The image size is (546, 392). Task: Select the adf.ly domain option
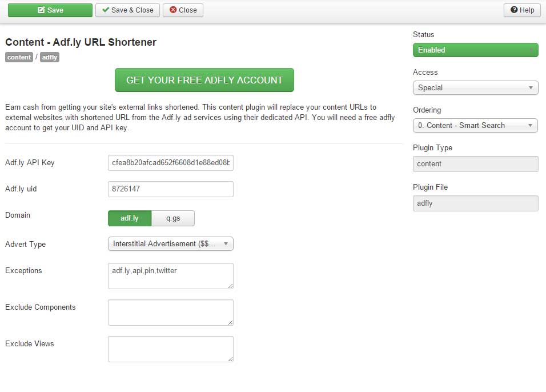click(x=130, y=218)
